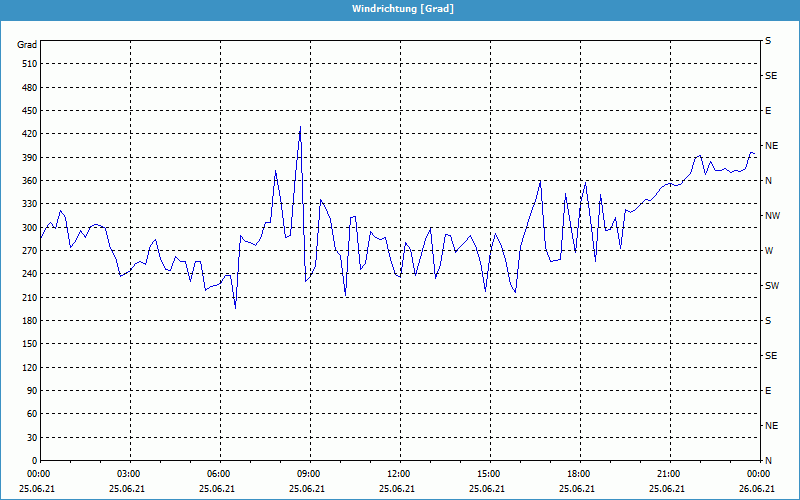Click the SW compass direction label
800x500 pixels.
772,286
